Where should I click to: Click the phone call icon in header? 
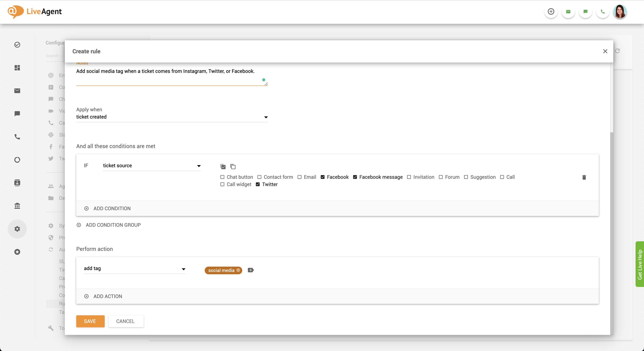pos(602,12)
